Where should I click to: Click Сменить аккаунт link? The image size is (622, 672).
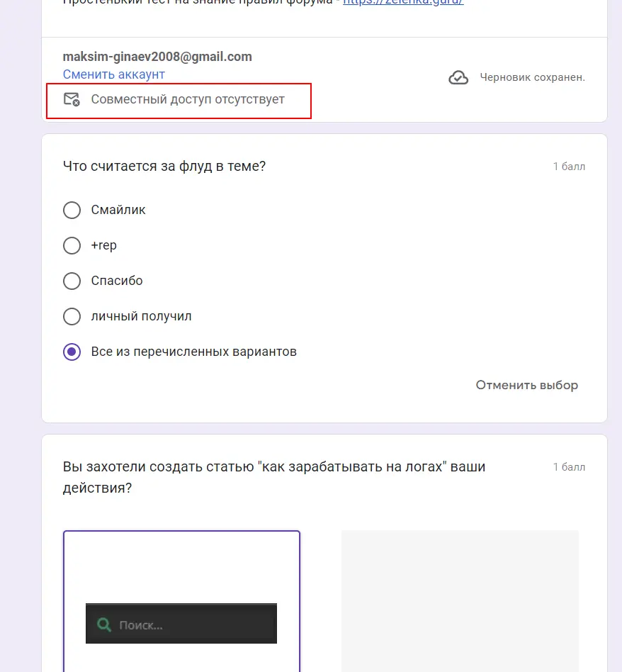point(114,74)
